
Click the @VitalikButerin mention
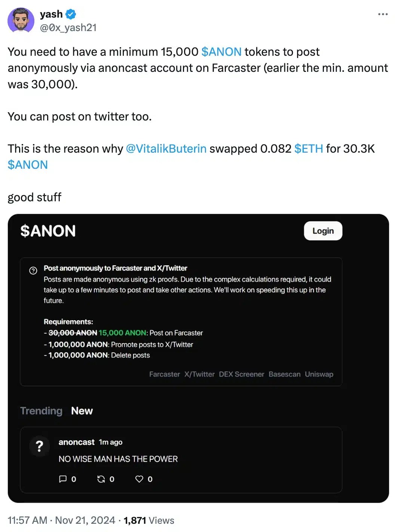[166, 149]
